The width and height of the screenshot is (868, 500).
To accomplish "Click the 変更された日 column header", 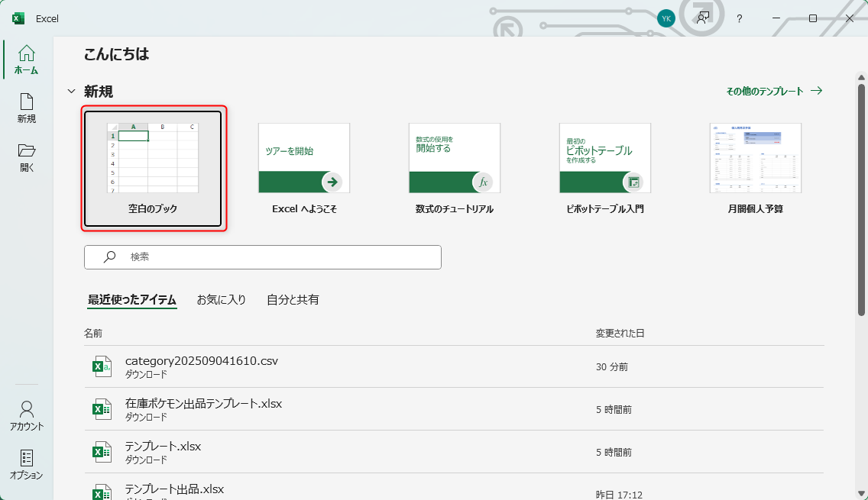I will 620,333.
